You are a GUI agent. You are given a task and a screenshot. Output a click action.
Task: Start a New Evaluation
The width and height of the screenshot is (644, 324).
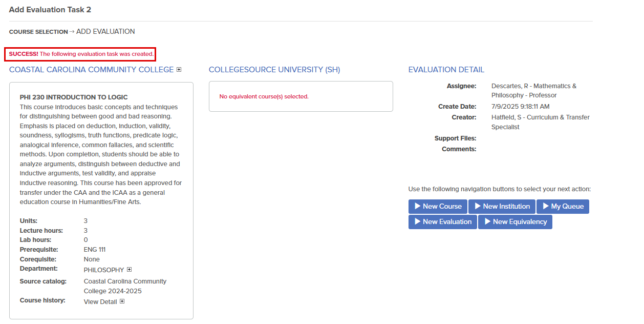(x=443, y=222)
